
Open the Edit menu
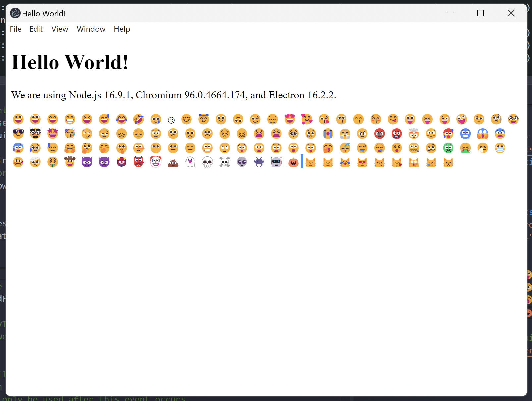36,29
